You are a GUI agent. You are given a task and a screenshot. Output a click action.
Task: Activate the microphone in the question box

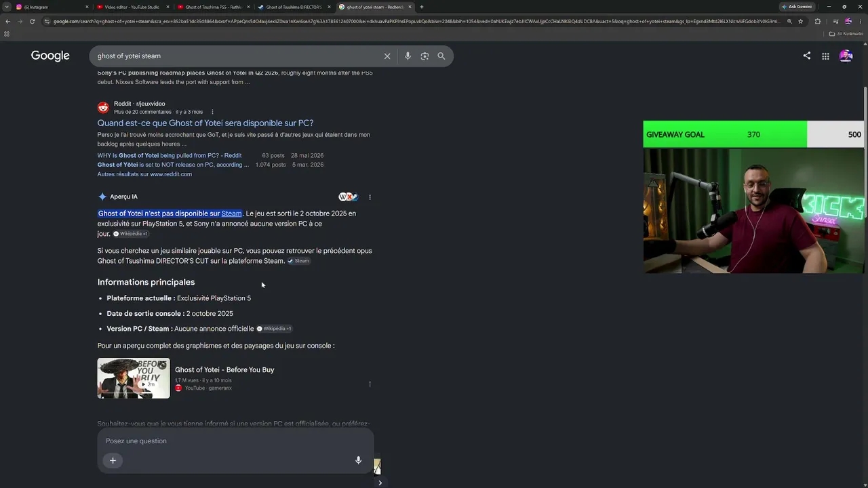(x=358, y=460)
